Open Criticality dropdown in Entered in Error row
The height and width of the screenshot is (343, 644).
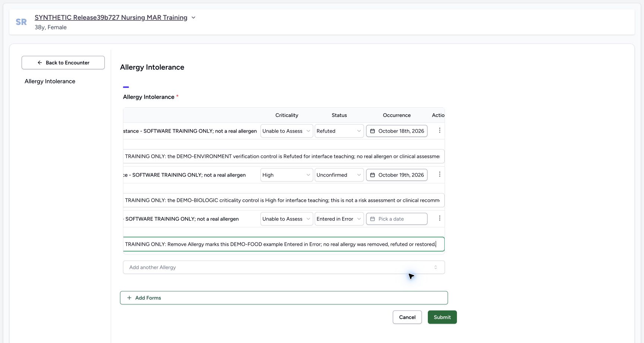(287, 219)
